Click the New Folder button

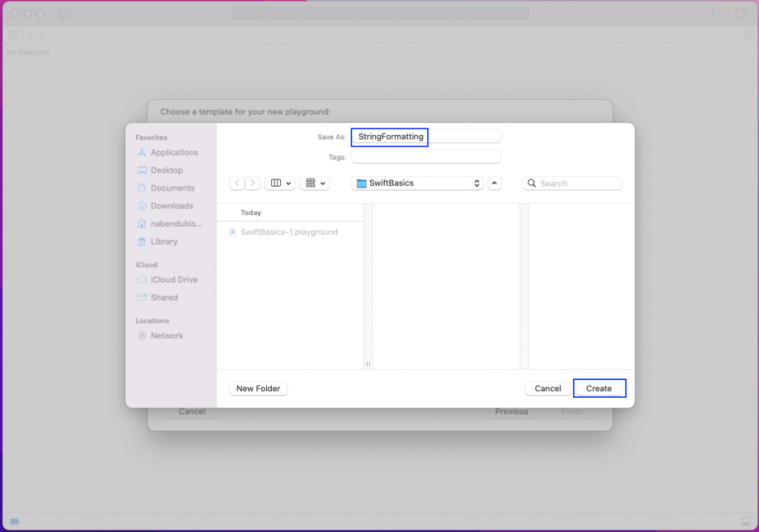(x=258, y=388)
